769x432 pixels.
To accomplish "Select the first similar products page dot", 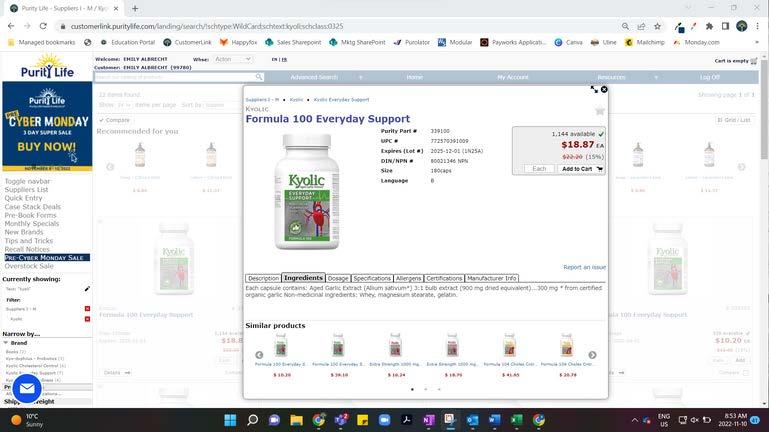I will tap(412, 389).
